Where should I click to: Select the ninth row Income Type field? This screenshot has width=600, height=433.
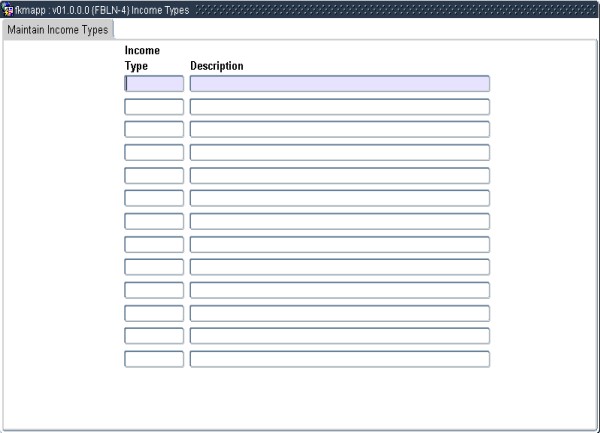click(154, 267)
